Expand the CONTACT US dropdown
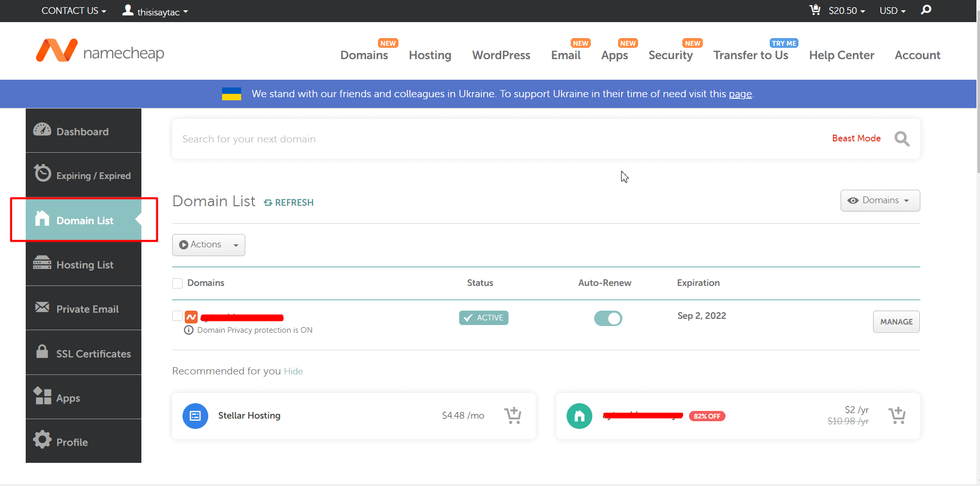980x486 pixels. coord(74,10)
